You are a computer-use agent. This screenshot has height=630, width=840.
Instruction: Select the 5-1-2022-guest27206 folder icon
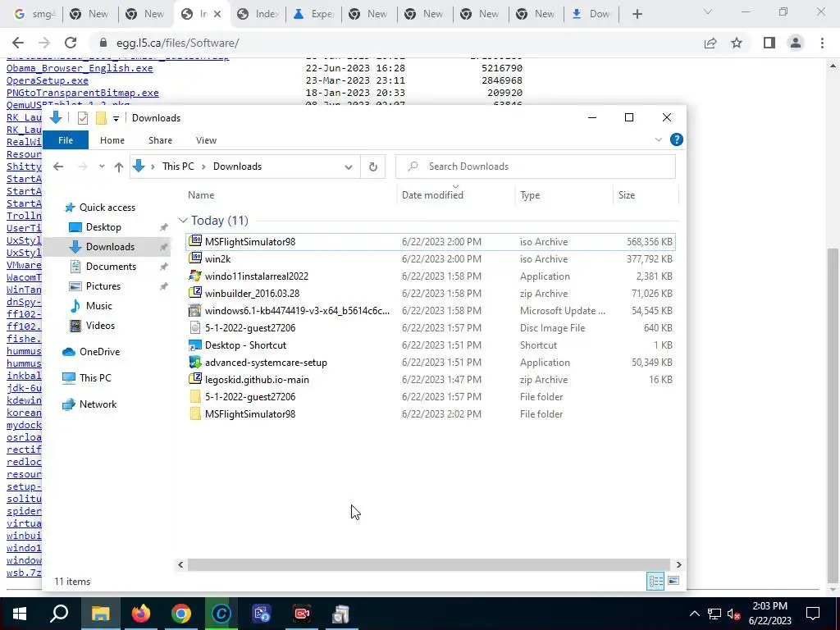click(x=195, y=396)
